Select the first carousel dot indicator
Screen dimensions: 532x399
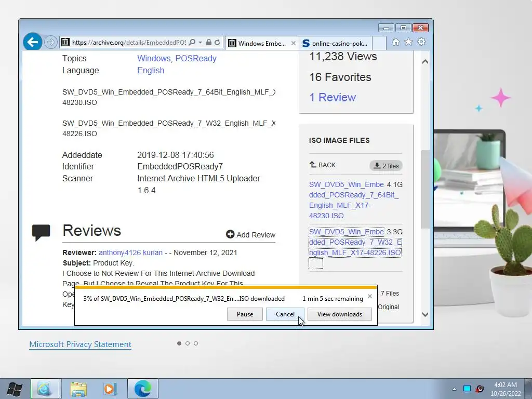click(x=179, y=343)
